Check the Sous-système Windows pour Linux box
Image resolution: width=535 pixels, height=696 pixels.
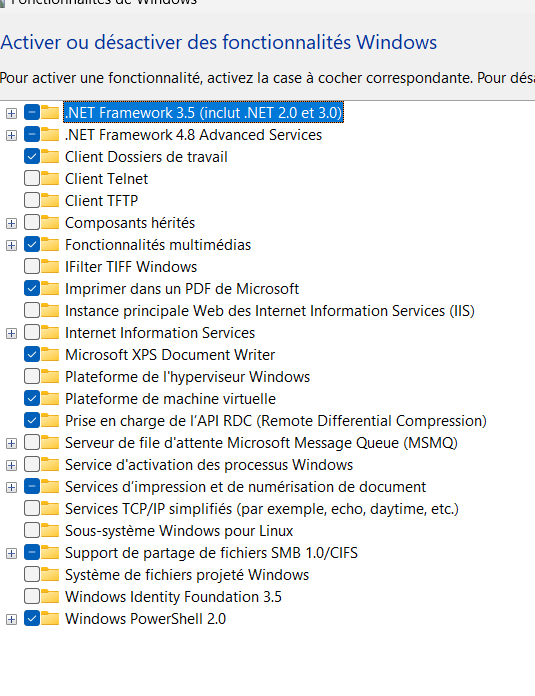coord(32,530)
